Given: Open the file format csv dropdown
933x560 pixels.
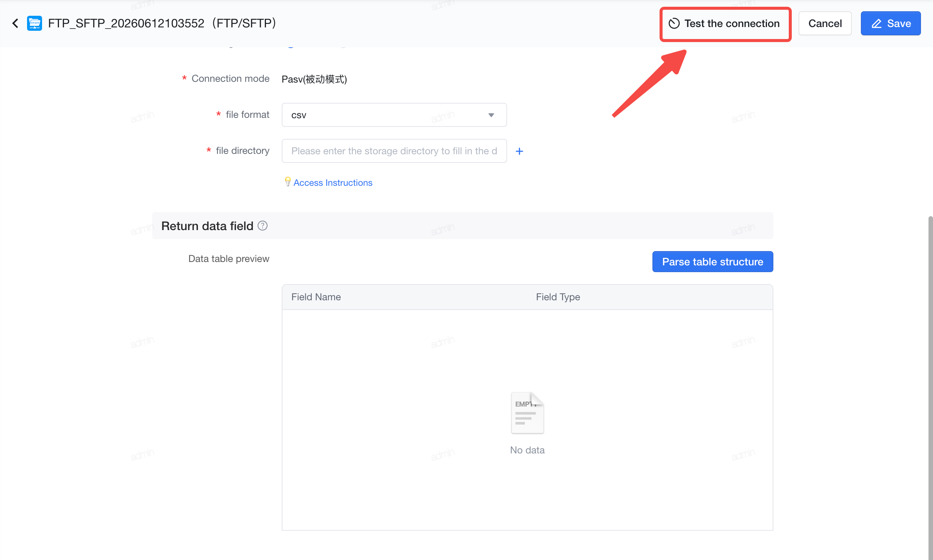Looking at the screenshot, I should click(394, 115).
